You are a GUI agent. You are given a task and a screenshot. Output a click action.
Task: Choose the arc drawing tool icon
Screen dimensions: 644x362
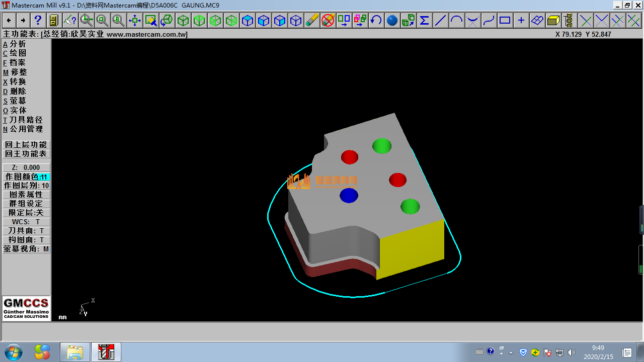tap(456, 21)
